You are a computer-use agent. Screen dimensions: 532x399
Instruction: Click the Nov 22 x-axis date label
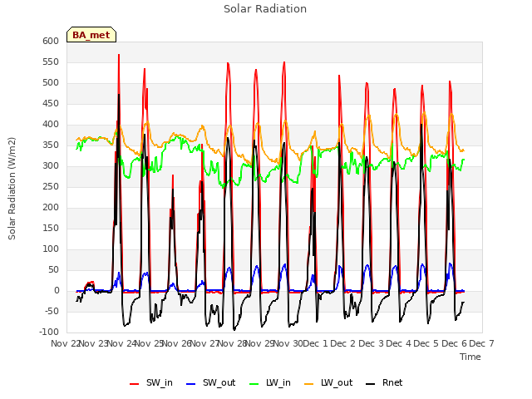pyautogui.click(x=65, y=343)
